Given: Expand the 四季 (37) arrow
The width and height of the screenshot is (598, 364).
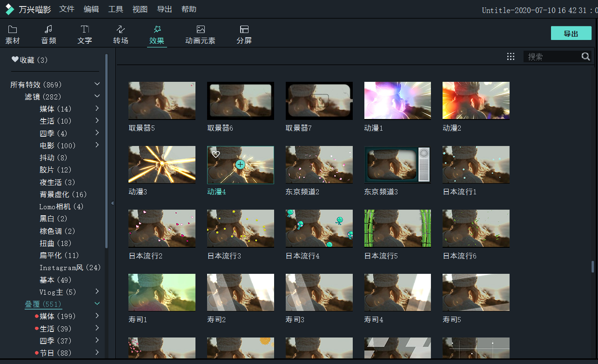Looking at the screenshot, I should [x=97, y=340].
